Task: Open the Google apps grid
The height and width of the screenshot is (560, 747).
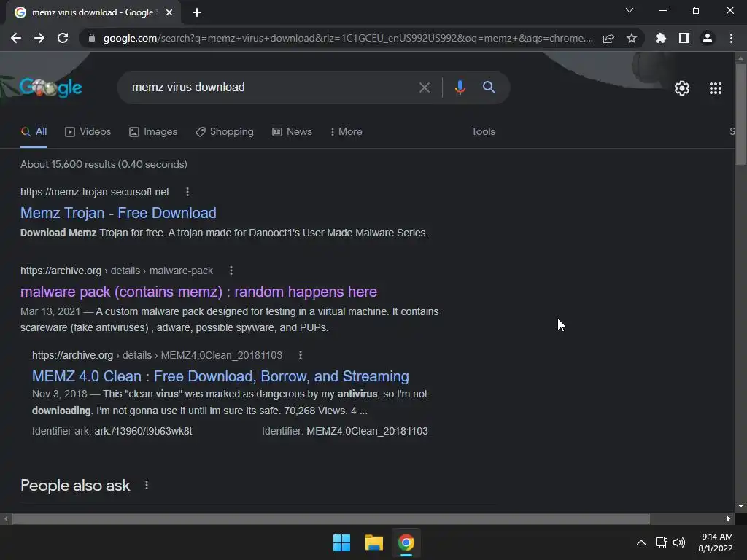Action: tap(716, 88)
